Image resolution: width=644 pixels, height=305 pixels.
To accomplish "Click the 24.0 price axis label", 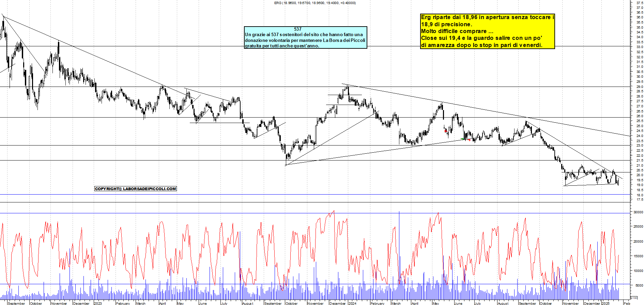I will 640,136.
